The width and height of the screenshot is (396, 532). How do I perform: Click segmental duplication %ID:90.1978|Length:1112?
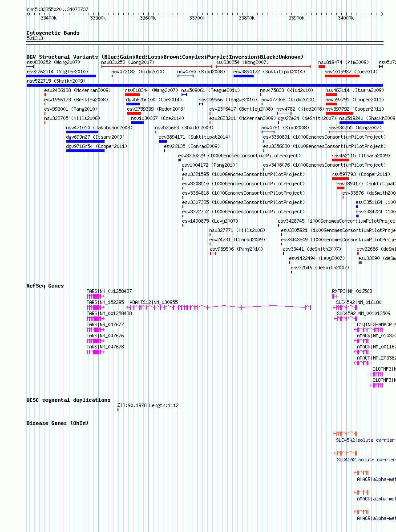[x=148, y=405]
